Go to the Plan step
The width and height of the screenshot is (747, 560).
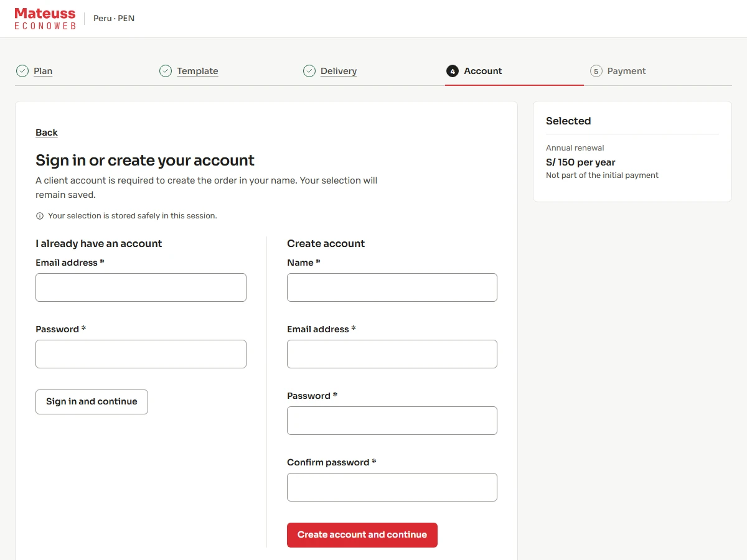click(x=43, y=71)
